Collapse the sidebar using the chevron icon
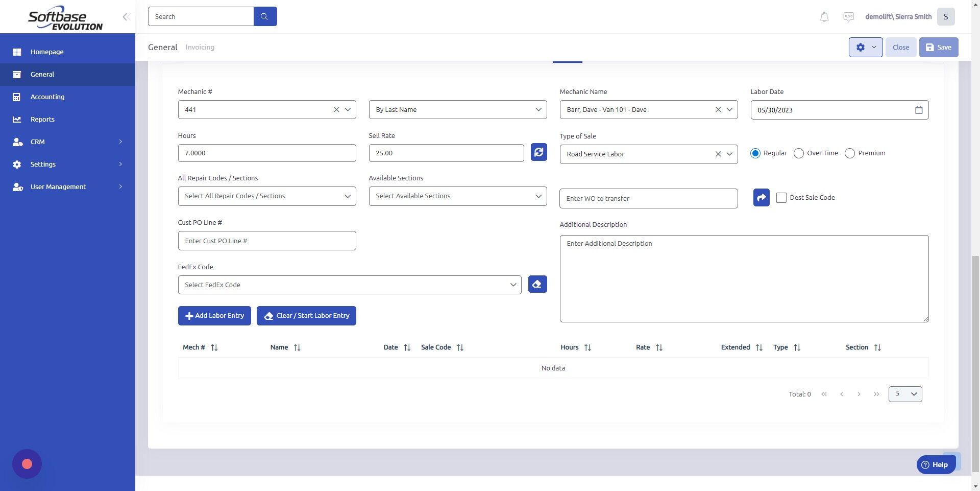 tap(126, 16)
